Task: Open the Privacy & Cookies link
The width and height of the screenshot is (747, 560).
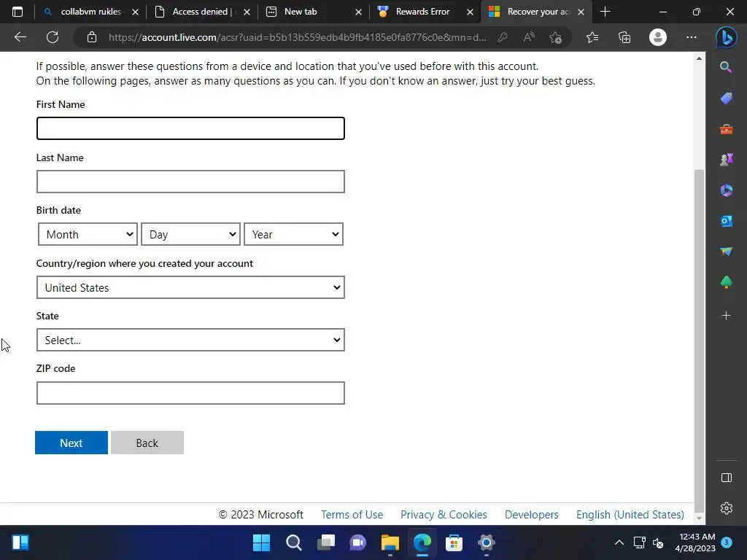Action: tap(444, 515)
